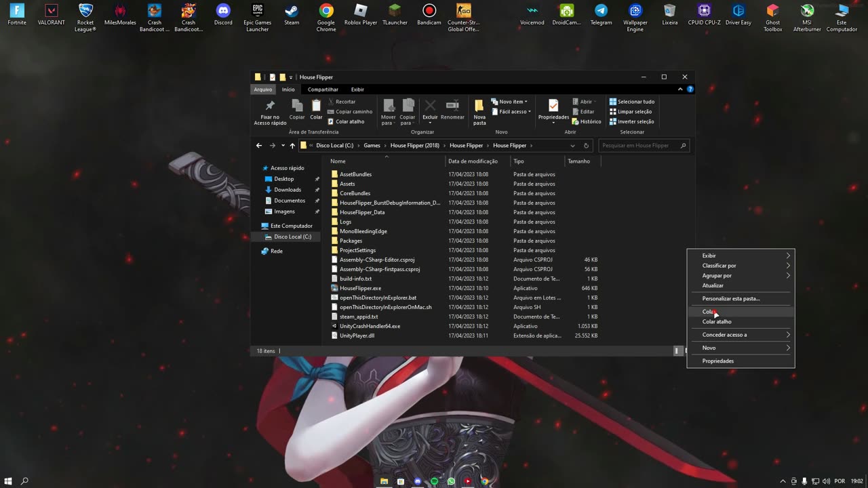Open the Windows Start menu
Screen dimensions: 868x488
[x=8, y=481]
